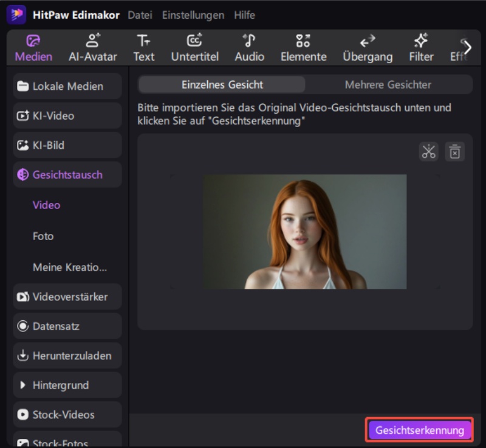Open the Filter panel
The image size is (486, 448).
pos(421,48)
